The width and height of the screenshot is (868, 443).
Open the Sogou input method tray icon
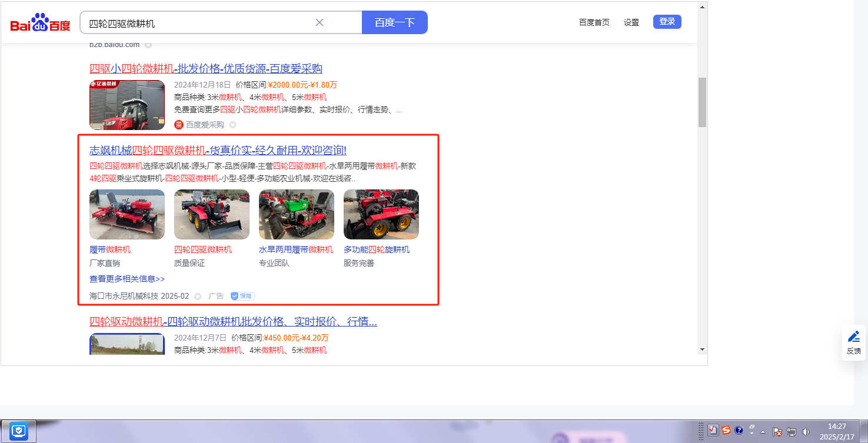727,430
